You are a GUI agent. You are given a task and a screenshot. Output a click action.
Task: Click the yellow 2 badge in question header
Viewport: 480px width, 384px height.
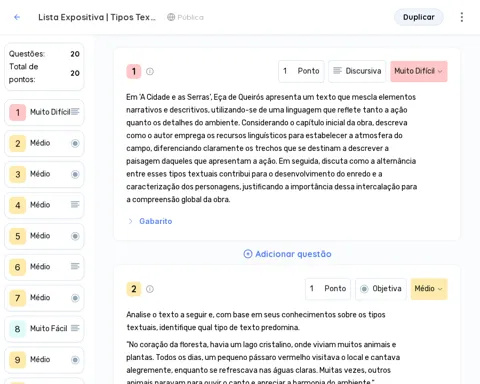point(134,289)
